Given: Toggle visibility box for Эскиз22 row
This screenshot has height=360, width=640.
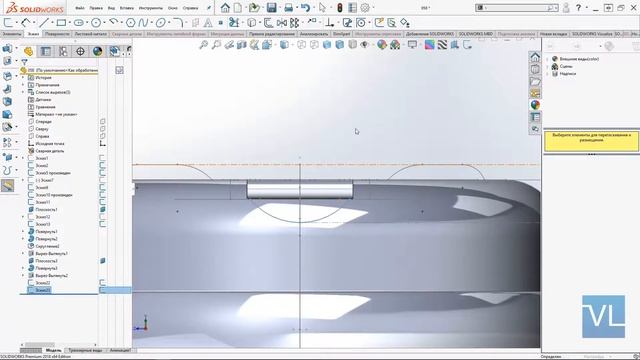Looking at the screenshot, I should pos(102,282).
